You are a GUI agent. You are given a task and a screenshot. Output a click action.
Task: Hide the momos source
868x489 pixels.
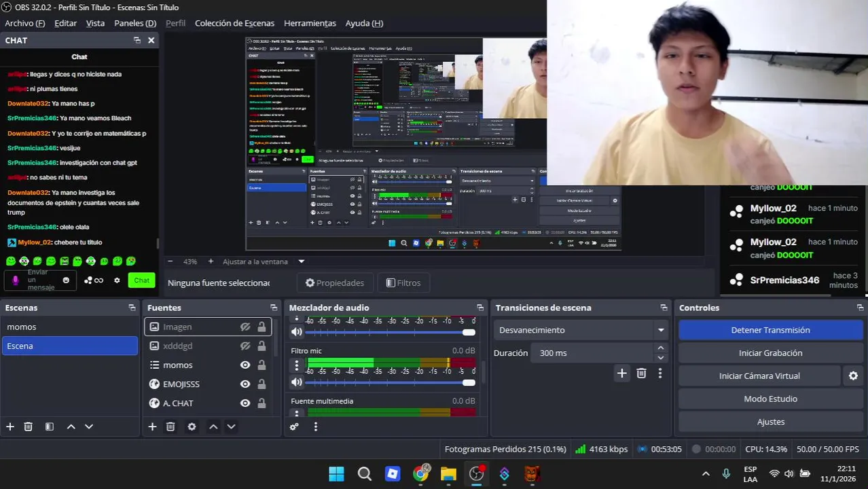point(245,365)
